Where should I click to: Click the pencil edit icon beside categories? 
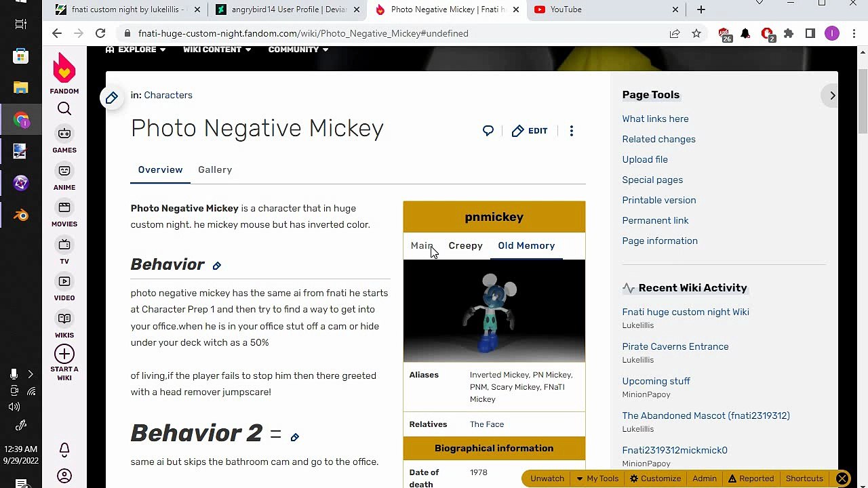pyautogui.click(x=112, y=98)
